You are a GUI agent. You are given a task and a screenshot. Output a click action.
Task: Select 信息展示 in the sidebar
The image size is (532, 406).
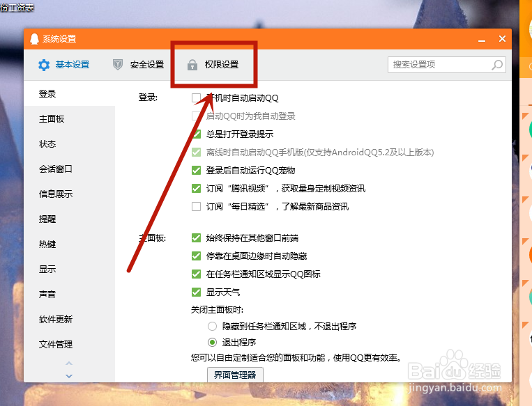[70, 194]
